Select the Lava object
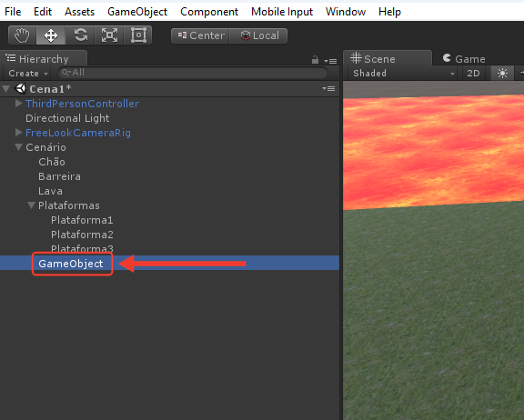Screen dimensions: 524x420 50,191
